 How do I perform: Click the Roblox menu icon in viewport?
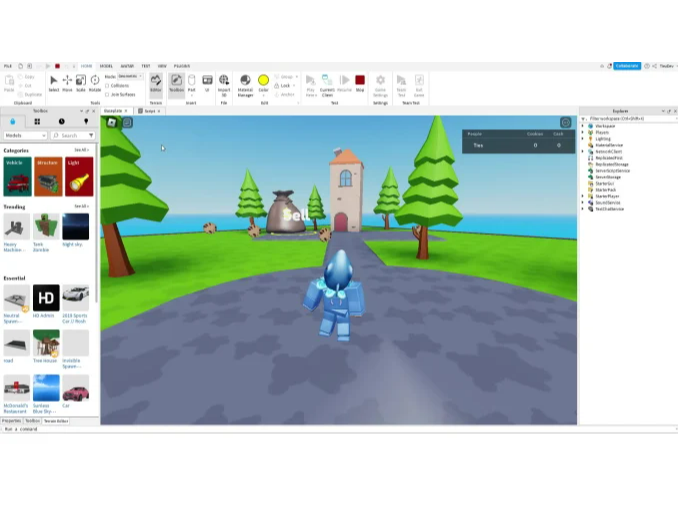point(112,122)
